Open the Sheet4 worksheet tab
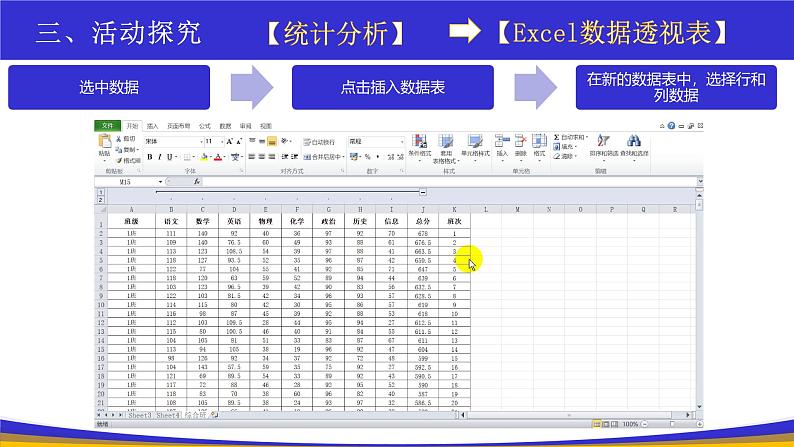The height and width of the screenshot is (447, 794). pyautogui.click(x=168, y=415)
